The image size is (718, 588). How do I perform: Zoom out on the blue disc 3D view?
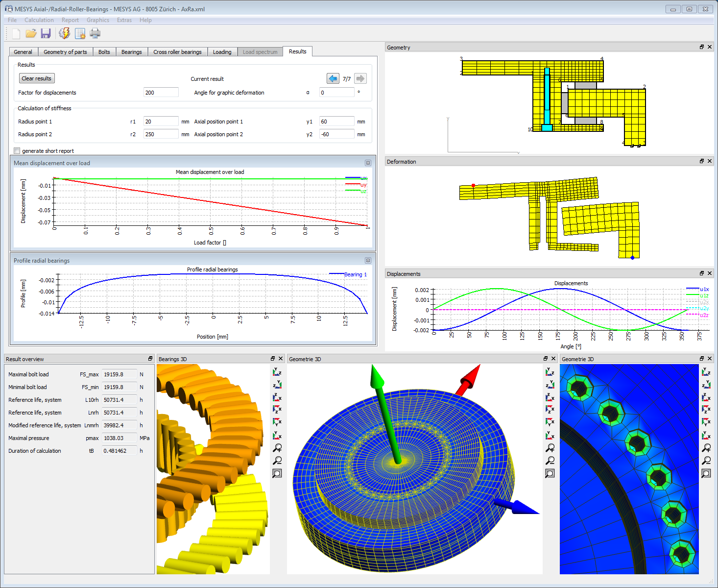550,461
